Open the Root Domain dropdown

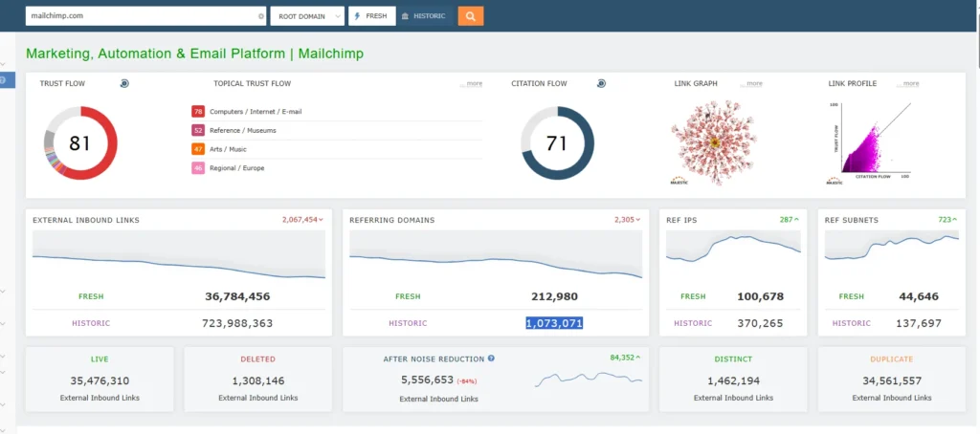tap(307, 16)
